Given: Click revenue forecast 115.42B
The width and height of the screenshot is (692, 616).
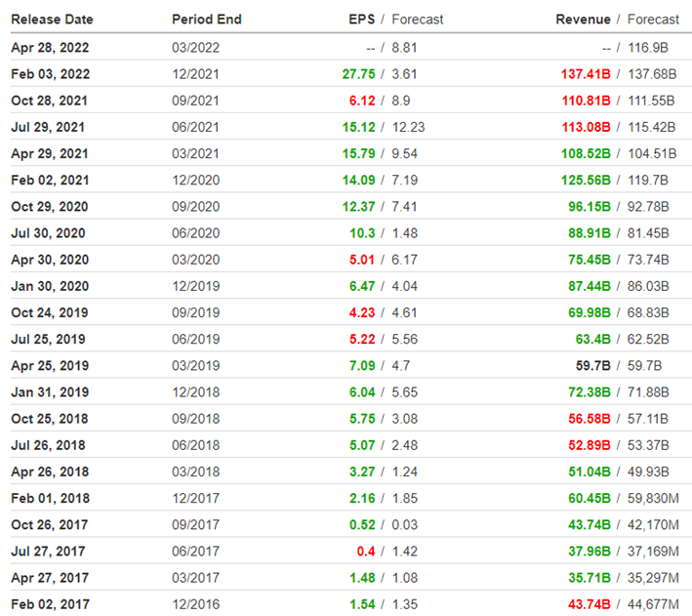Looking at the screenshot, I should click(x=652, y=127).
